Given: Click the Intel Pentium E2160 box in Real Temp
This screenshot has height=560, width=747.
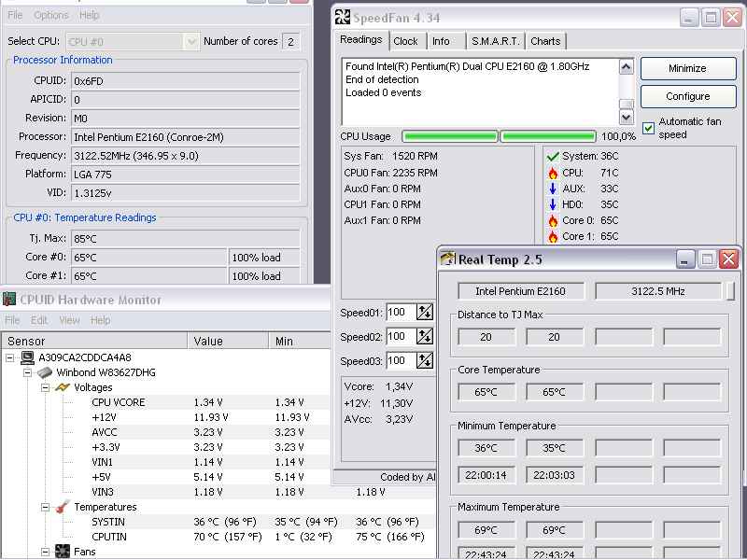Looking at the screenshot, I should [x=521, y=291].
